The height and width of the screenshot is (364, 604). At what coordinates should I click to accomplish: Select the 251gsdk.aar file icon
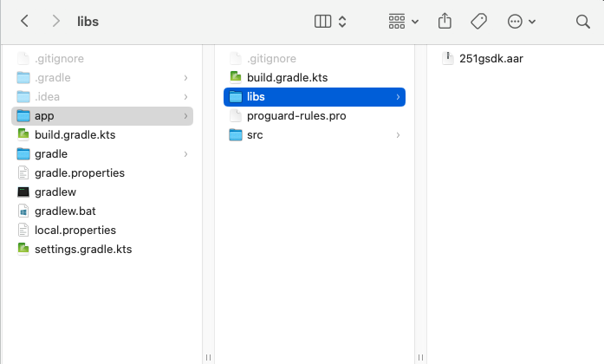pyautogui.click(x=448, y=59)
